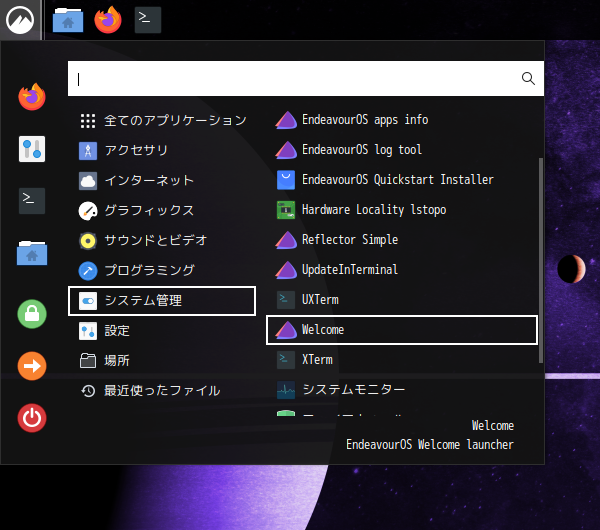The image size is (600, 530).
Task: Launch EndeavourOS apps info
Action: pos(402,120)
